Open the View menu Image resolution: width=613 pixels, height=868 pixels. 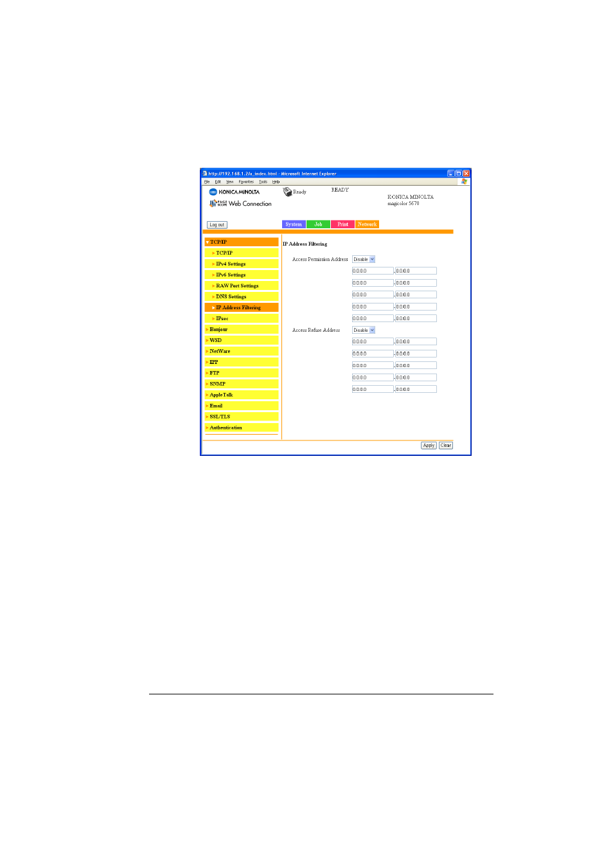229,182
